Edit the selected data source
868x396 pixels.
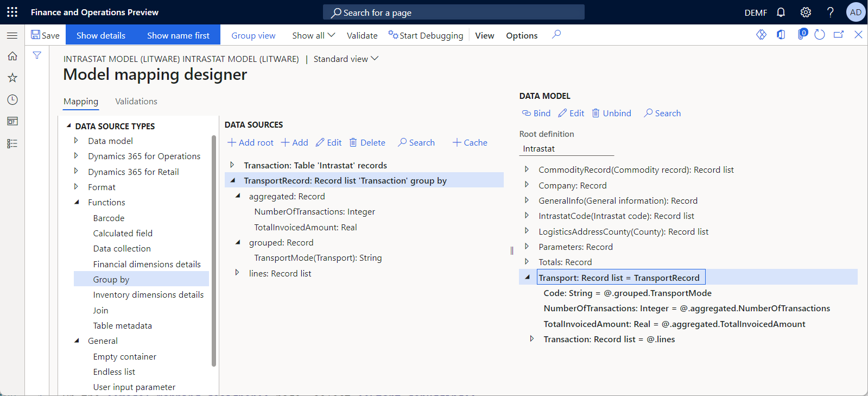click(328, 142)
